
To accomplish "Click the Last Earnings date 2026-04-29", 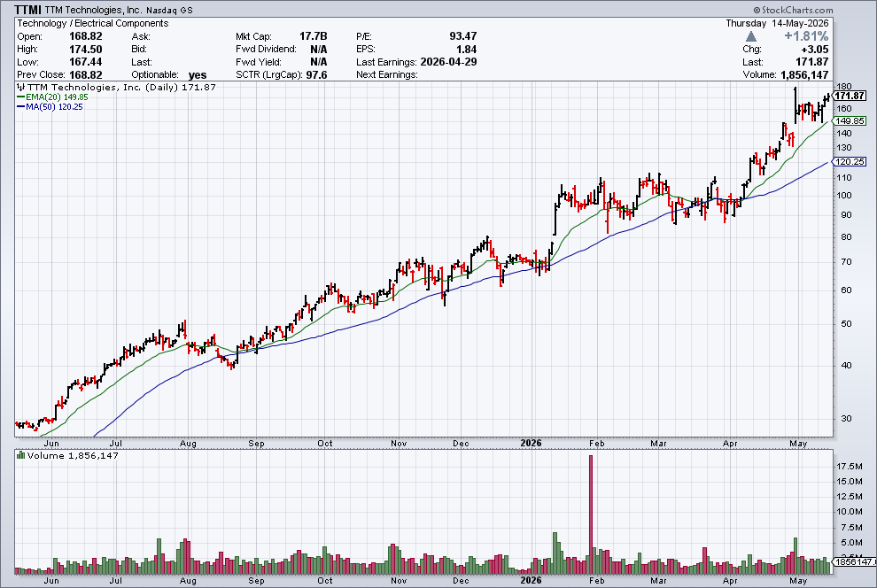I will (448, 62).
